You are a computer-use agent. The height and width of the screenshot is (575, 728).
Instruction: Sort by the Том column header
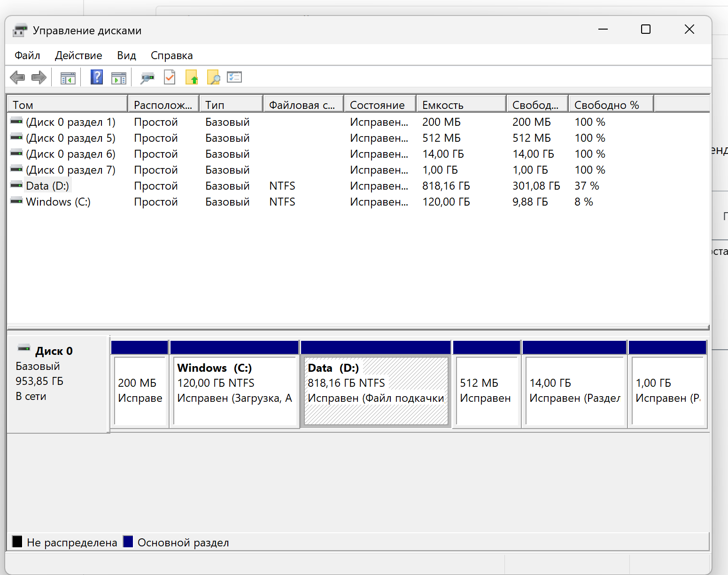tap(68, 105)
